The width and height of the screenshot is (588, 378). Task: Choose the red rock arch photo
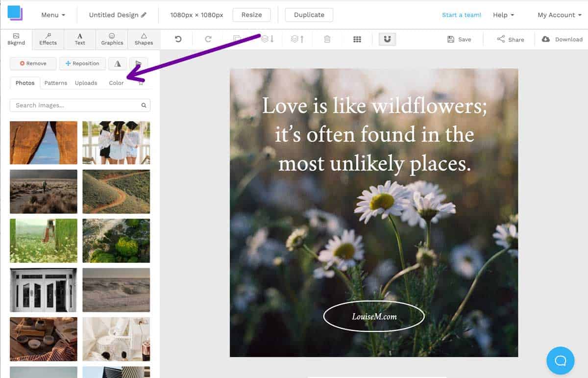[44, 143]
